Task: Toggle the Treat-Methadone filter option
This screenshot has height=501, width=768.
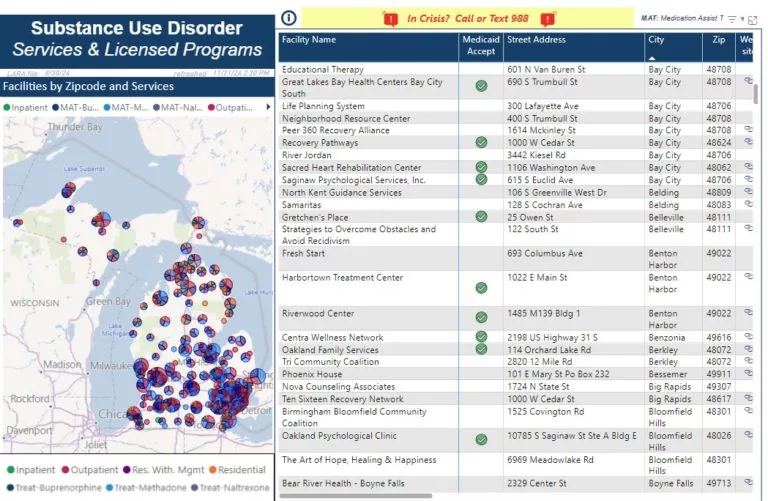Action: [x=145, y=487]
